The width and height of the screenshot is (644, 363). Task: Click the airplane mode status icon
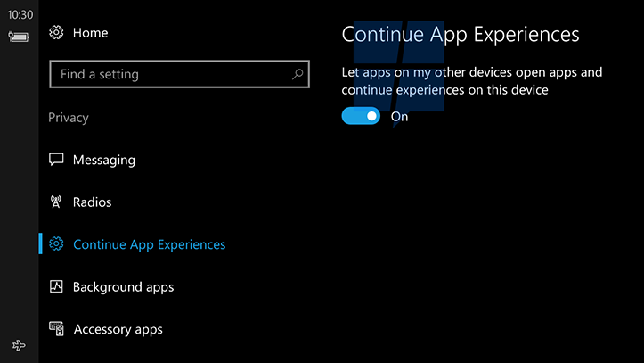click(x=19, y=345)
